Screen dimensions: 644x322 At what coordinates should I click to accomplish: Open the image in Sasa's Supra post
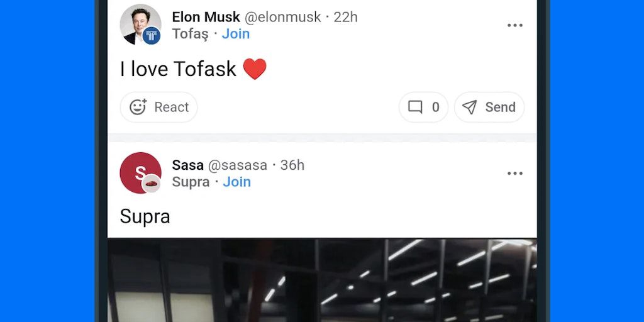point(322,280)
